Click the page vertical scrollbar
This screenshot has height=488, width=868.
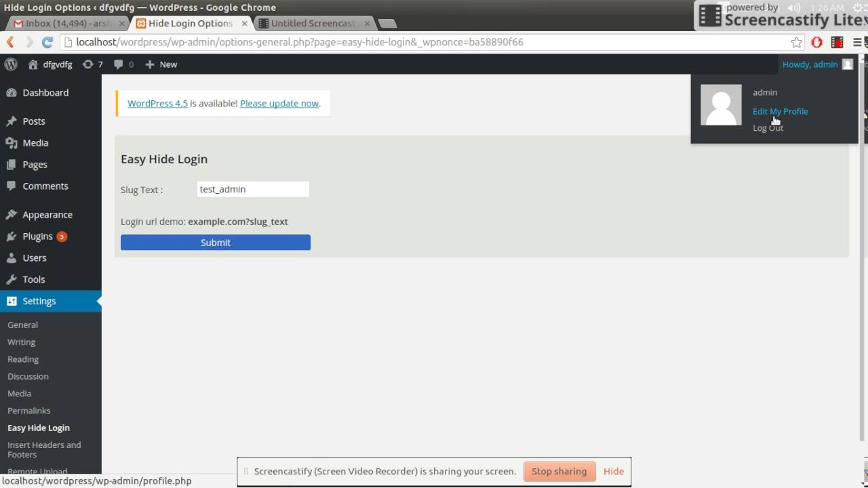(863, 251)
